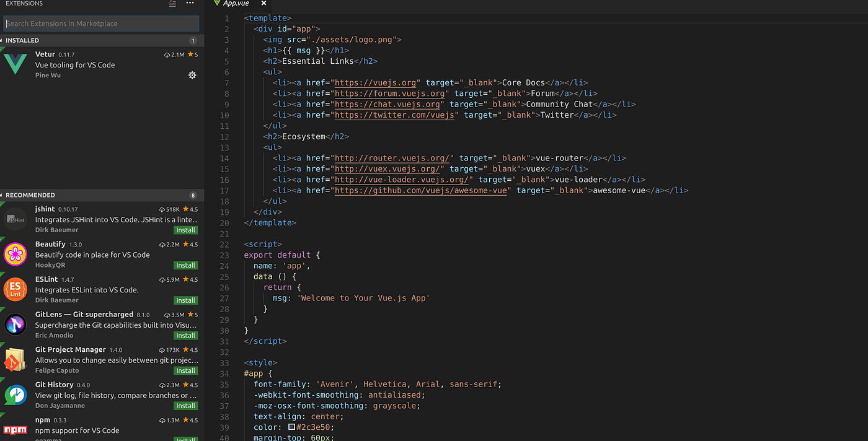Viewport: 868px width, 441px height.
Task: Click the GitLens extension icon
Action: 15,325
